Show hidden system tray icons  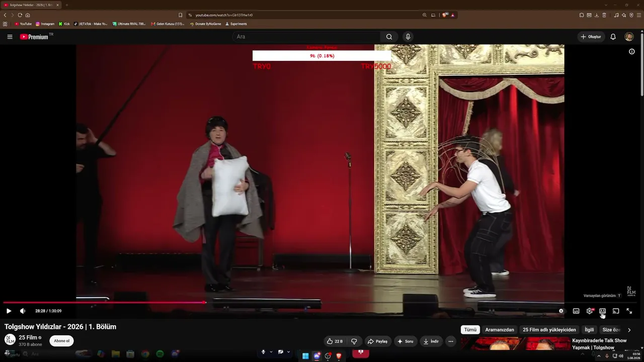[599, 356]
